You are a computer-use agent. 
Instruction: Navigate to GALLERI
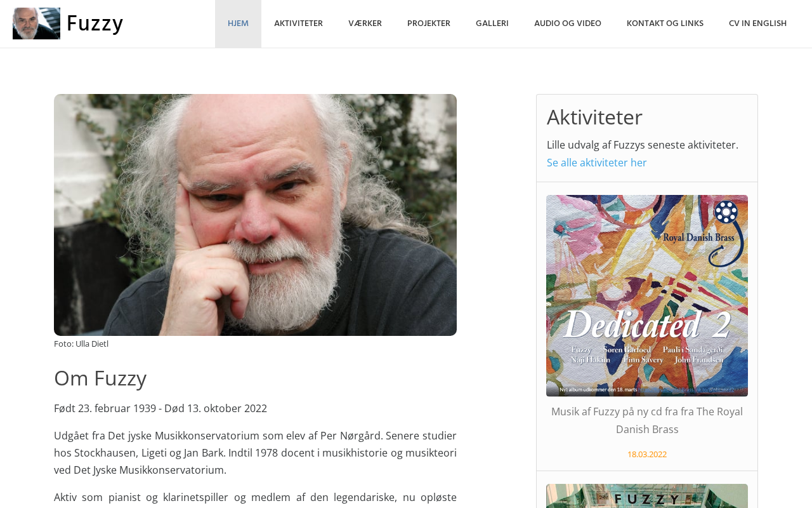(x=492, y=23)
